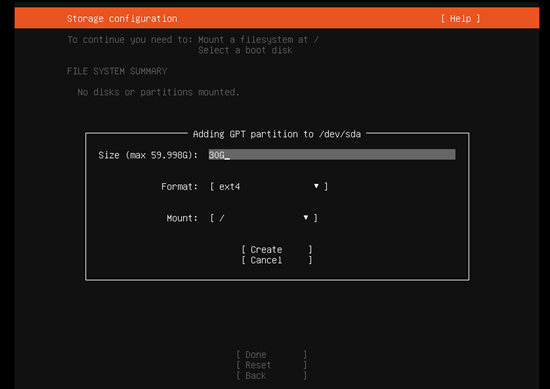Open the Mount point dropdown showing /
This screenshot has height=389, width=550.
(263, 218)
